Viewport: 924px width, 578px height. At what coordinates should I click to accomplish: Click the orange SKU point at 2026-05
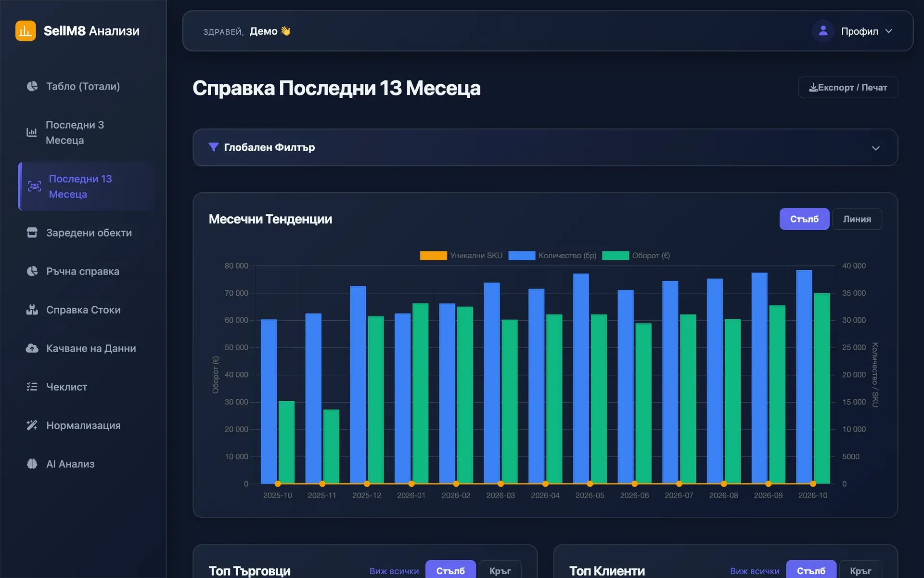pyautogui.click(x=590, y=484)
